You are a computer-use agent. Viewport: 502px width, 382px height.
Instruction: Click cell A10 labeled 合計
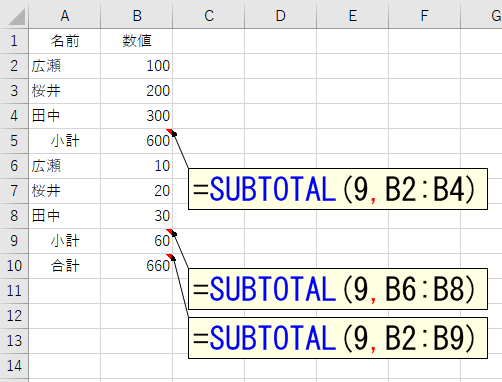click(65, 266)
